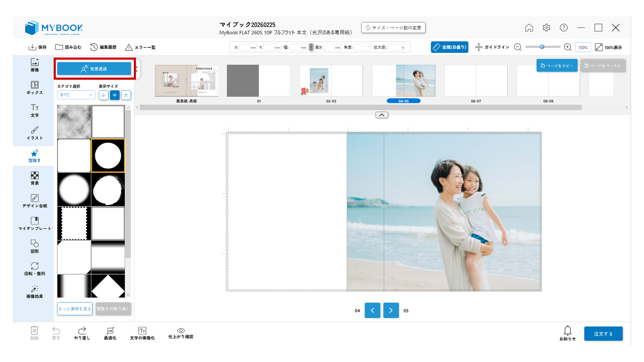Open マイテンプレート in sidebar

(x=34, y=224)
